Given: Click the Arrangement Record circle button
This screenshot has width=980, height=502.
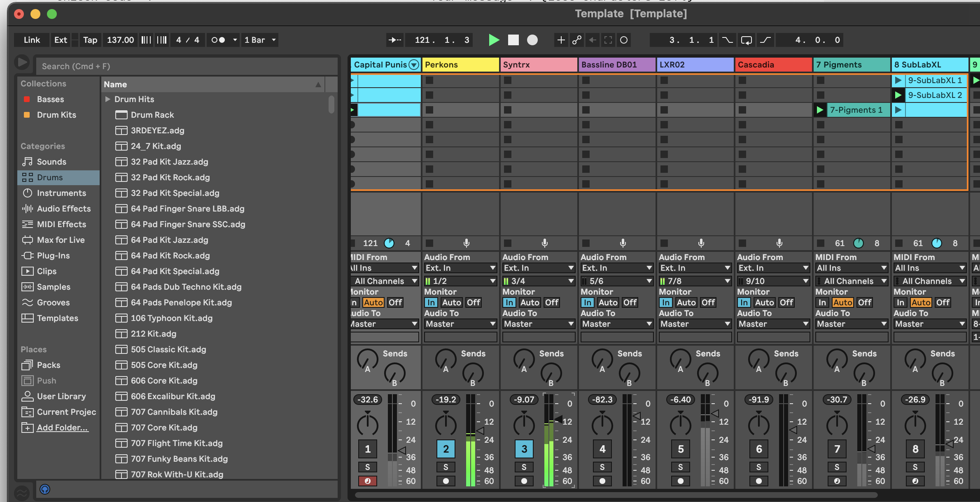Looking at the screenshot, I should pyautogui.click(x=532, y=40).
